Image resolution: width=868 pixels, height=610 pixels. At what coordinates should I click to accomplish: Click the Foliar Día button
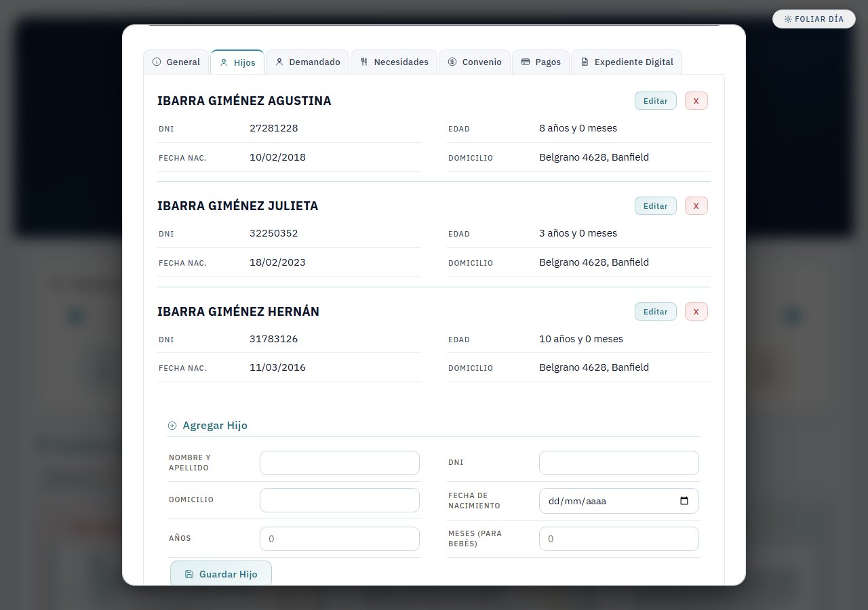click(813, 19)
